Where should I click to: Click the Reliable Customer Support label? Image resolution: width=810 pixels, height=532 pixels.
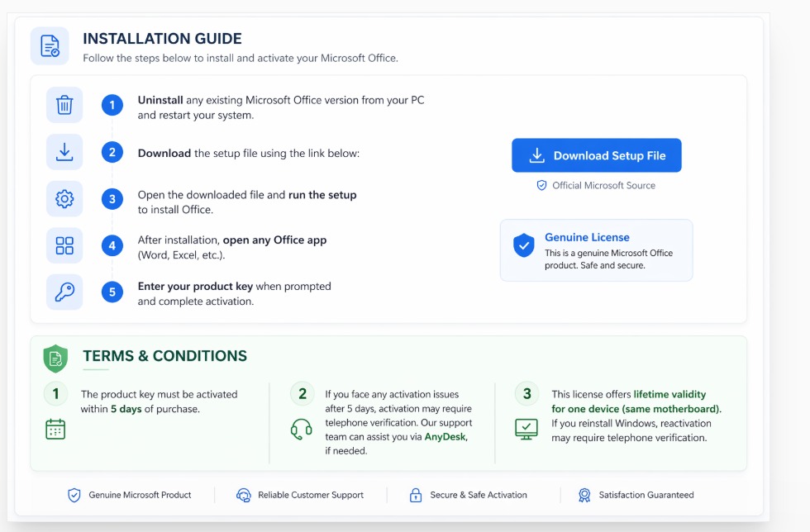click(311, 495)
